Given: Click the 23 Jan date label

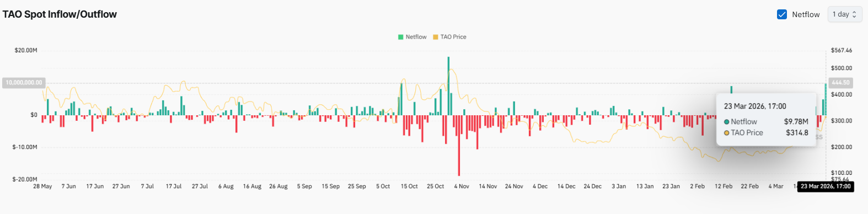Looking at the screenshot, I should click(671, 186).
